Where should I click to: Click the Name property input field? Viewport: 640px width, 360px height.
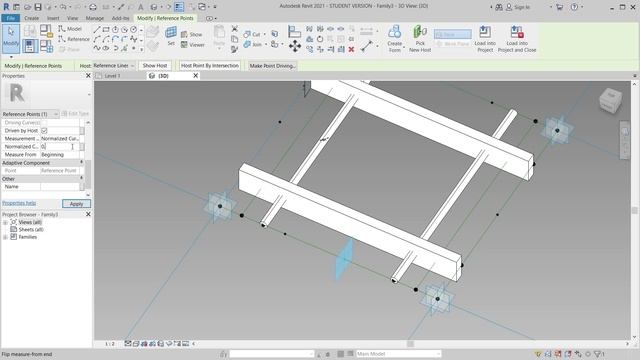[60, 187]
